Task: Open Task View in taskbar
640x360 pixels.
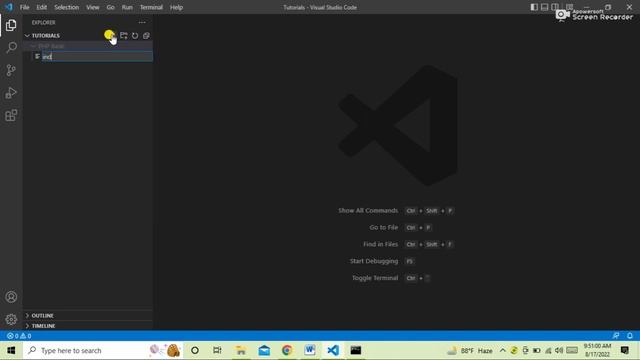Action: point(217,351)
